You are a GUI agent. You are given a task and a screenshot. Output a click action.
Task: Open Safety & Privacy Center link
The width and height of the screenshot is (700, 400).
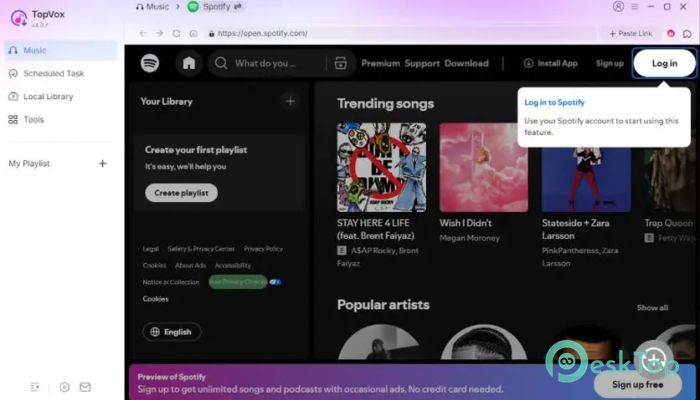201,249
